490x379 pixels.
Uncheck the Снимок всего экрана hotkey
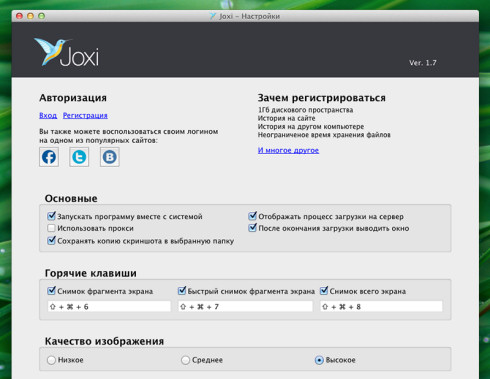(324, 291)
